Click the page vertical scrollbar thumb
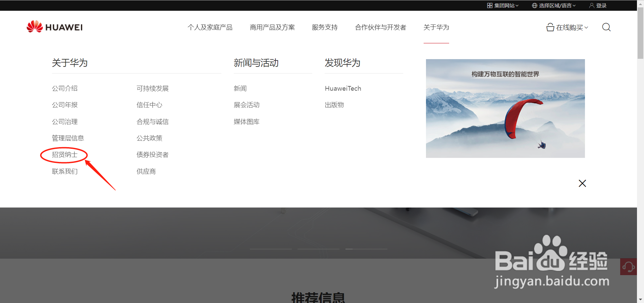The height and width of the screenshot is (303, 644). click(x=640, y=33)
